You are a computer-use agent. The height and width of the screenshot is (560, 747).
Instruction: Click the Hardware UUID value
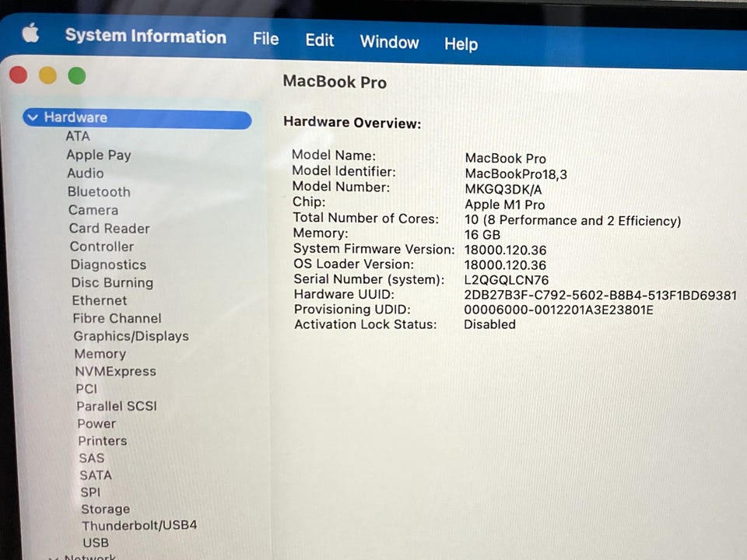coord(601,296)
